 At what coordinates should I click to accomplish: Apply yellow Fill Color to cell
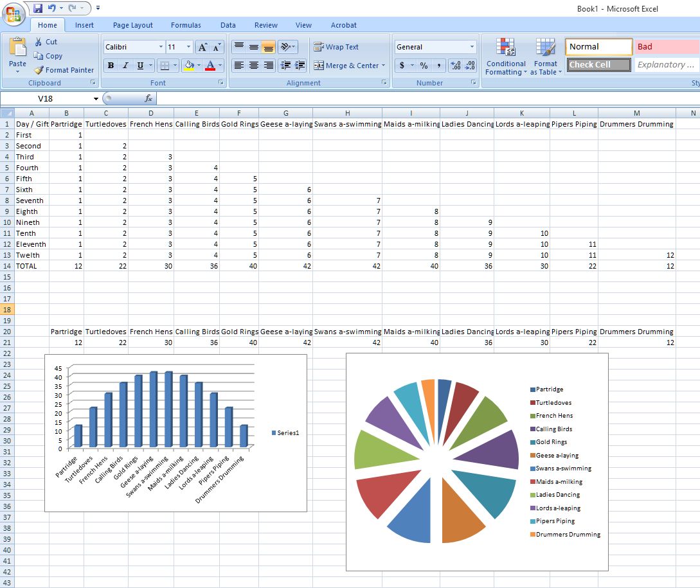188,66
